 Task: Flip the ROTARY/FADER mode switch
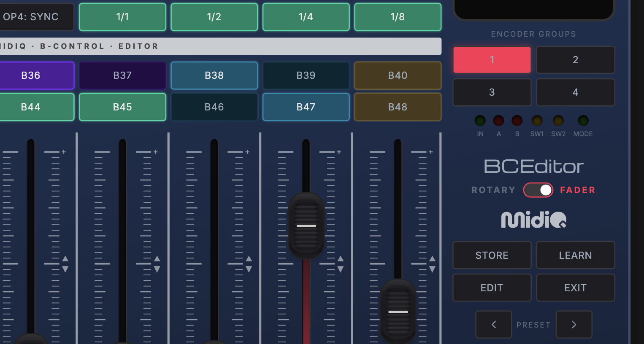tap(538, 190)
